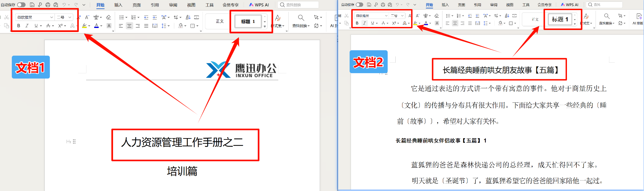
Task: Click the Copy icon in right document window
Action: [347, 23]
